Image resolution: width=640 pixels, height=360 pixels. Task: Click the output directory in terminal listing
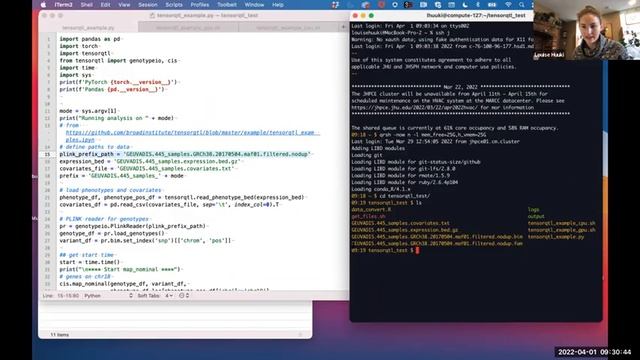point(536,216)
